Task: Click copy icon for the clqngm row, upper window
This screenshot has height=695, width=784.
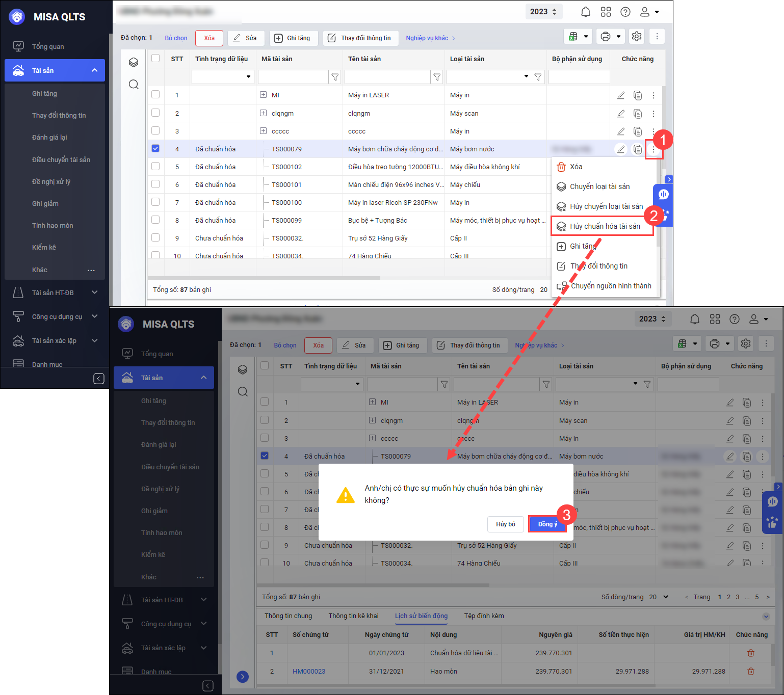Action: [637, 114]
